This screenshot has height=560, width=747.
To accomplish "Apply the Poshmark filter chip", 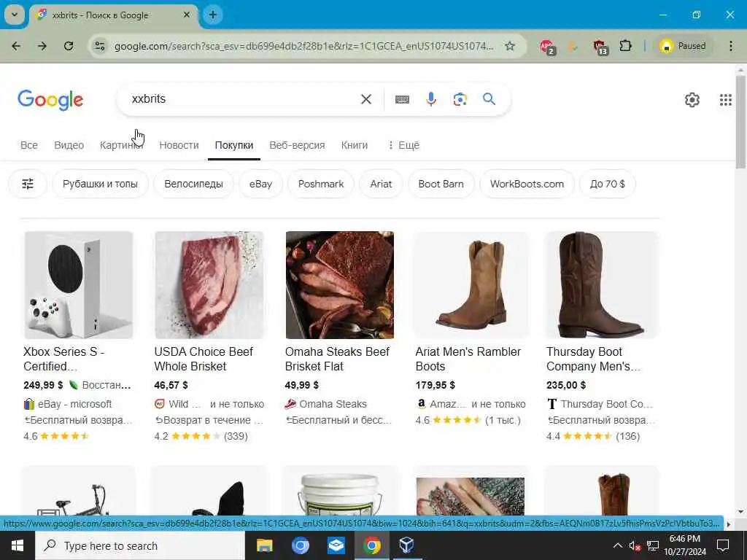I will tap(321, 184).
